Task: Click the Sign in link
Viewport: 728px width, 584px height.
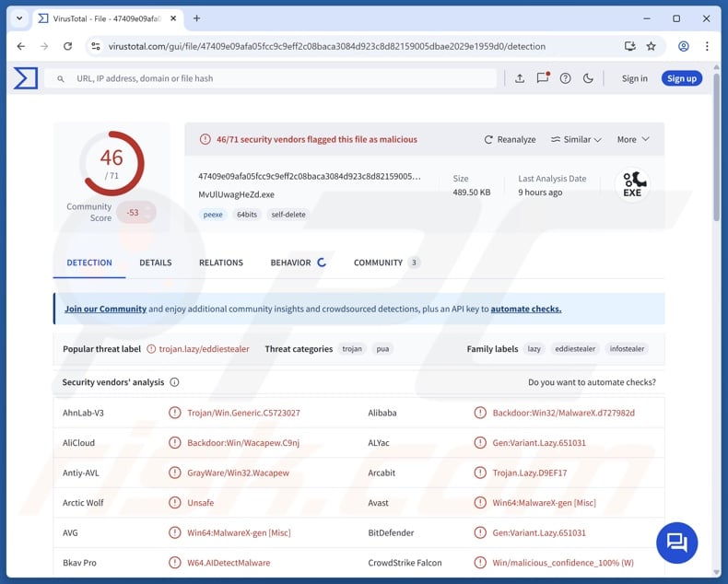Action: coord(634,78)
